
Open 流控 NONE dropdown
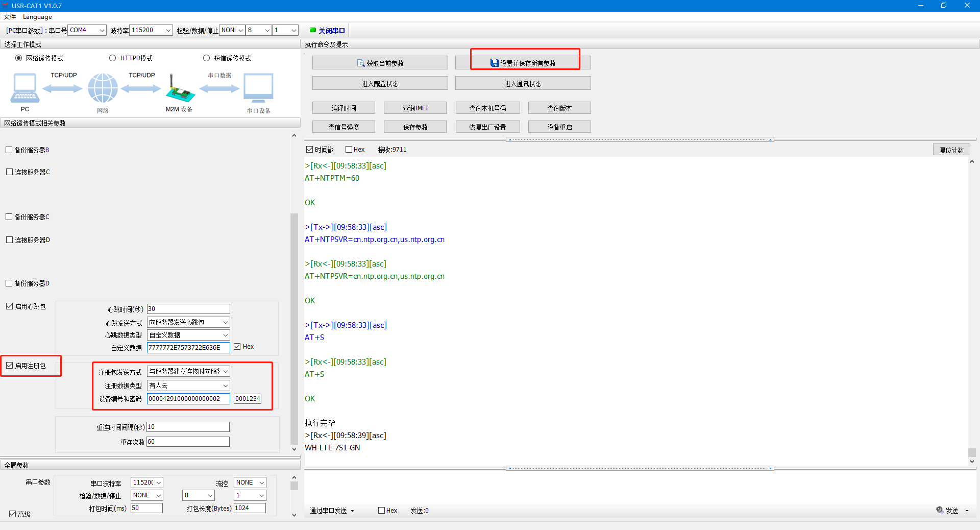(250, 483)
